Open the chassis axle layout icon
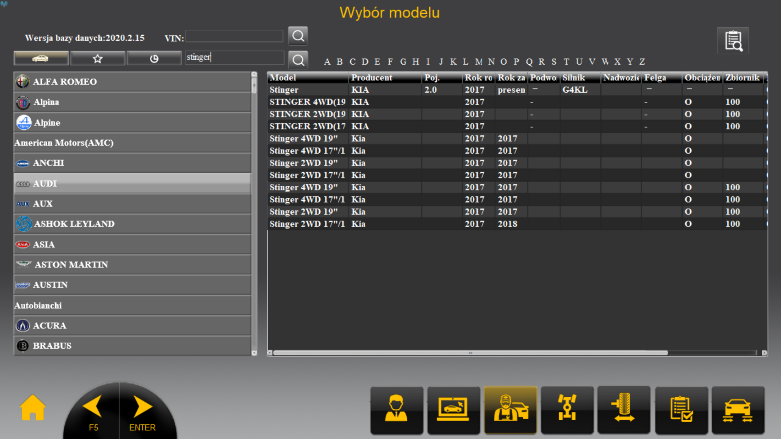Viewport: 781px width, 439px height. [x=567, y=412]
